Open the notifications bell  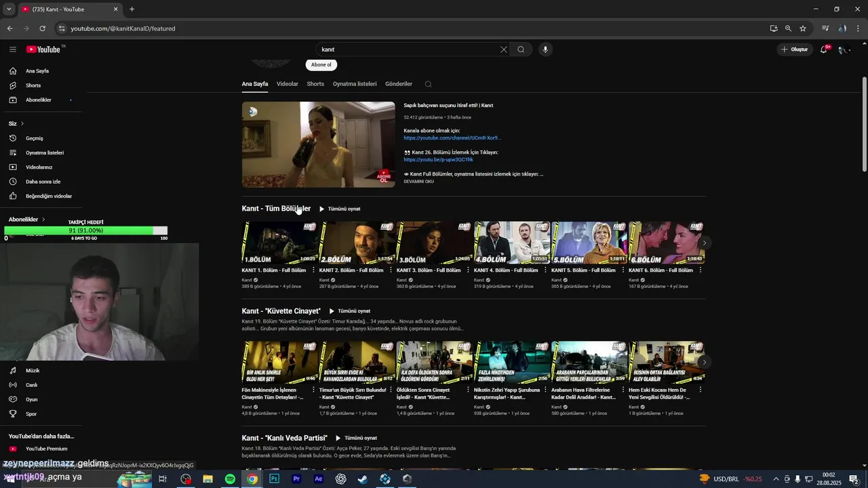point(823,49)
